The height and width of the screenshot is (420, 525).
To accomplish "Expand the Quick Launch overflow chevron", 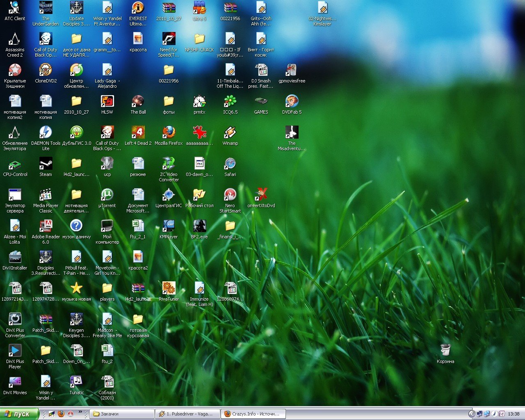I will (80, 412).
